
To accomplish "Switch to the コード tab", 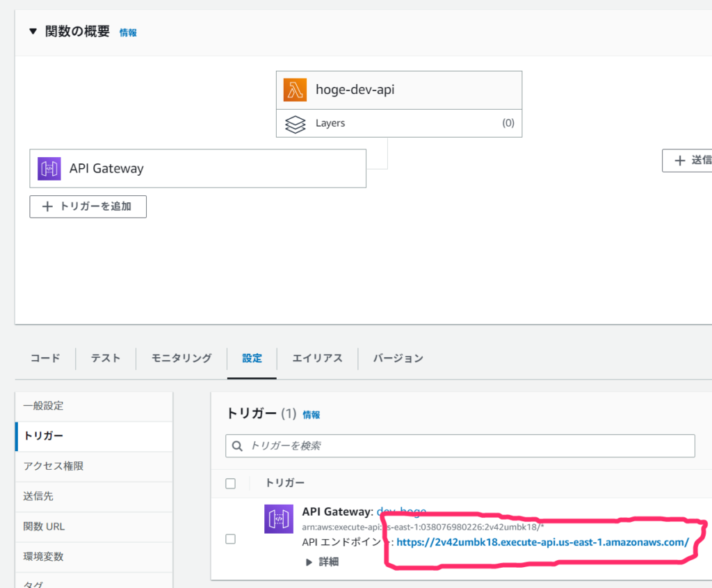I will pyautogui.click(x=44, y=358).
